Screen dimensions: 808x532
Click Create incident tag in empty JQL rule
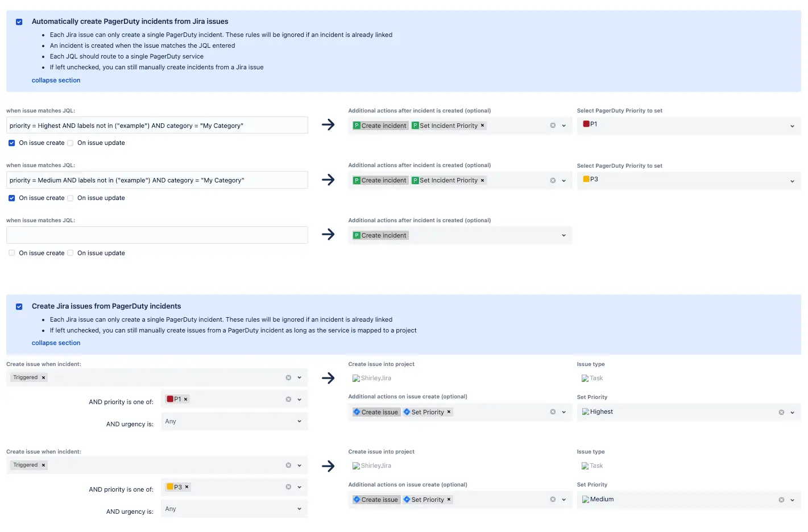click(x=380, y=235)
